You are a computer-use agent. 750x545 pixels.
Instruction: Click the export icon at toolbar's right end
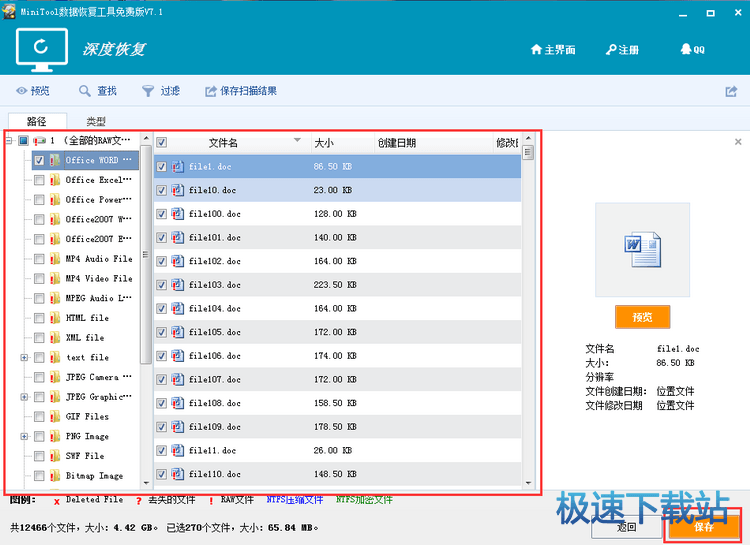(731, 91)
